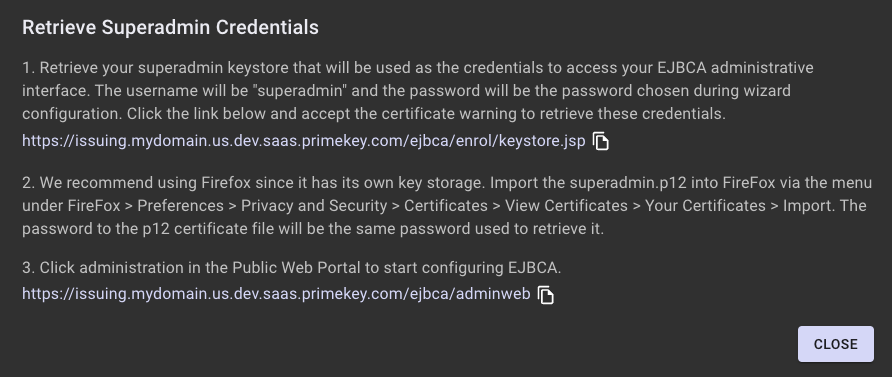The width and height of the screenshot is (892, 377).
Task: Copy the adminweb URL to clipboard
Action: pos(546,295)
